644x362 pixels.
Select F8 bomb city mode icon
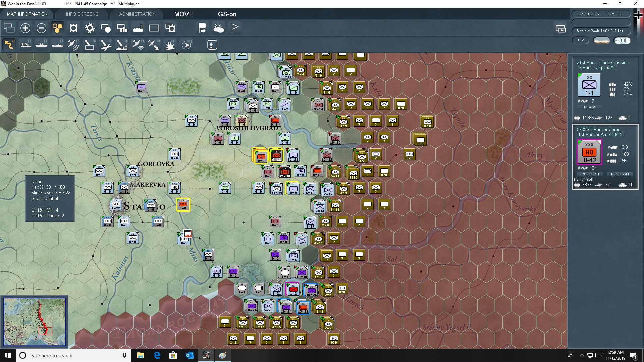pos(122,45)
